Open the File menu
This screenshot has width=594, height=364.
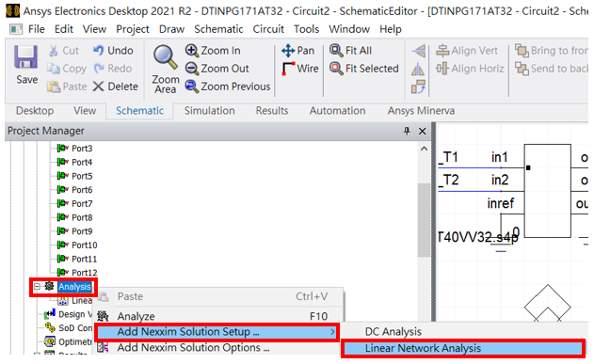(x=37, y=29)
